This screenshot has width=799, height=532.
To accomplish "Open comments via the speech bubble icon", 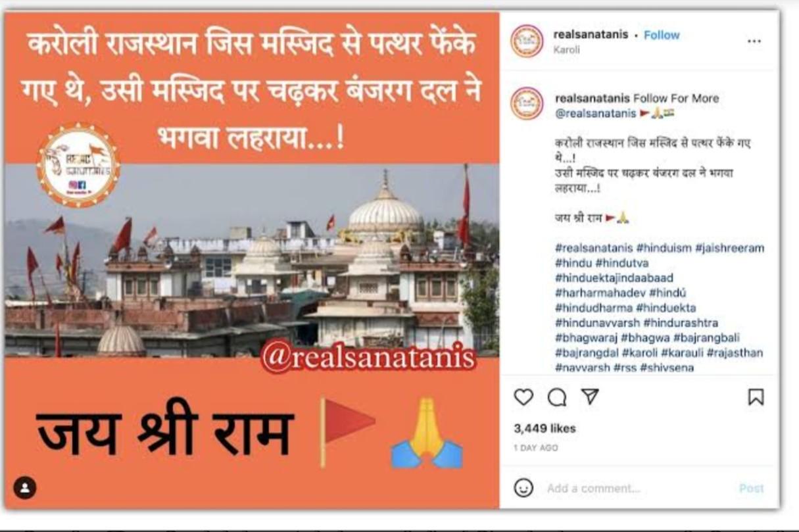I will [x=557, y=397].
